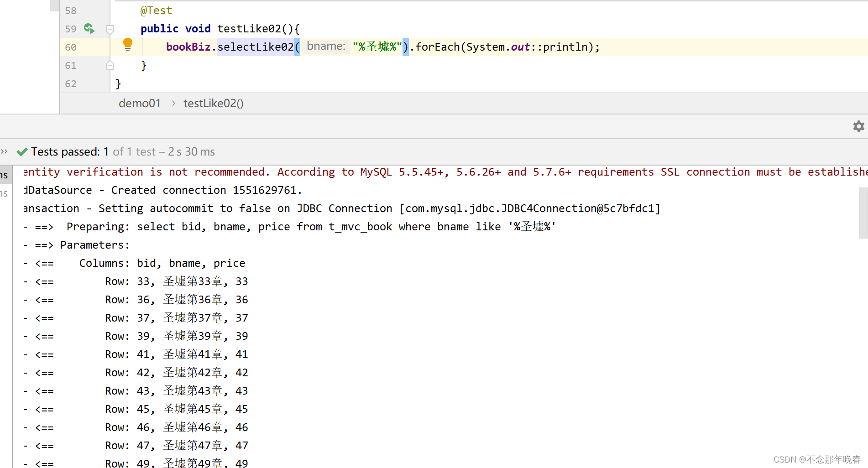Click the Row 37 圣墟第37章 output line
The image size is (868, 468).
(x=136, y=318)
